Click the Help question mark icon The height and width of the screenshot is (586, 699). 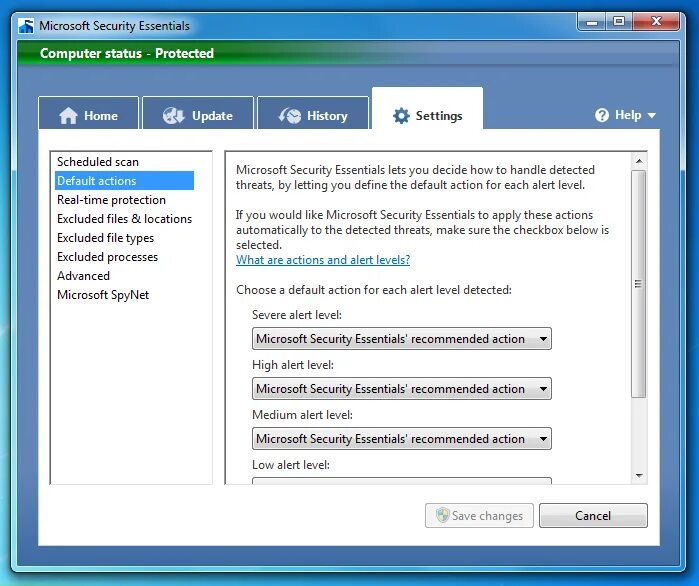point(601,115)
